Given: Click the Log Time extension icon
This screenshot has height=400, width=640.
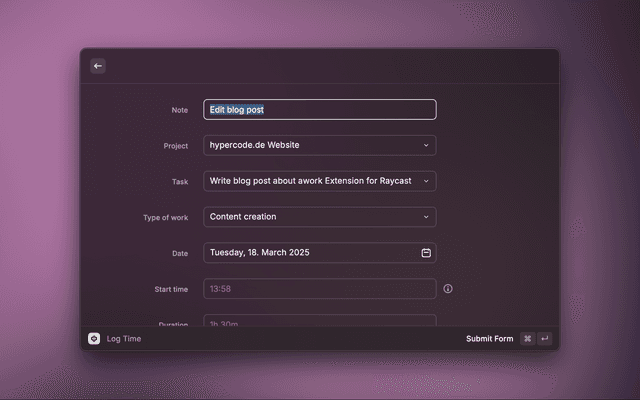Looking at the screenshot, I should (94, 339).
